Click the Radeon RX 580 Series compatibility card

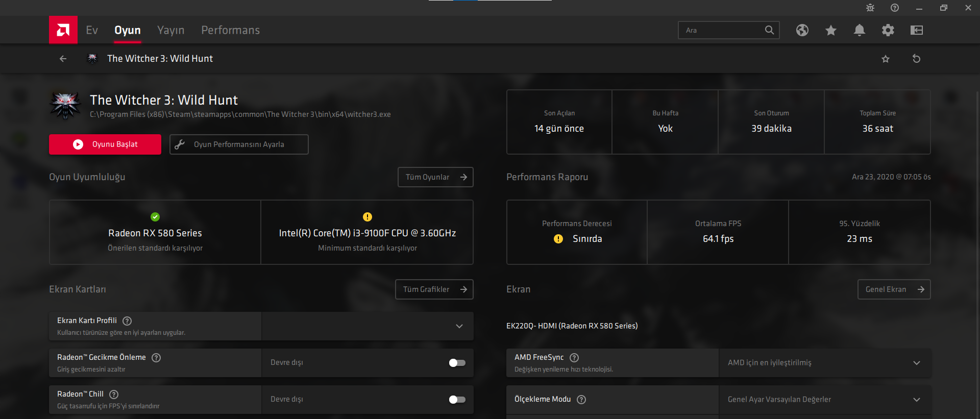click(x=155, y=232)
